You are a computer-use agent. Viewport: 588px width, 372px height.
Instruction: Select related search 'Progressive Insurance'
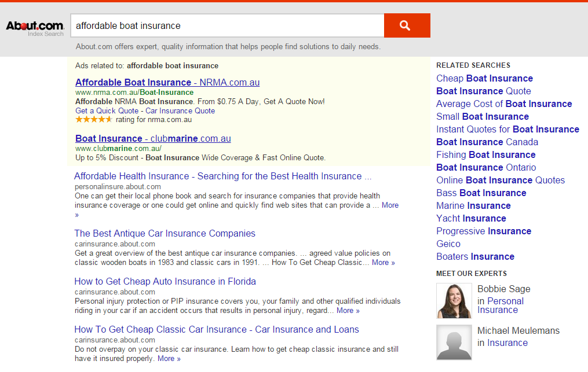tap(484, 231)
